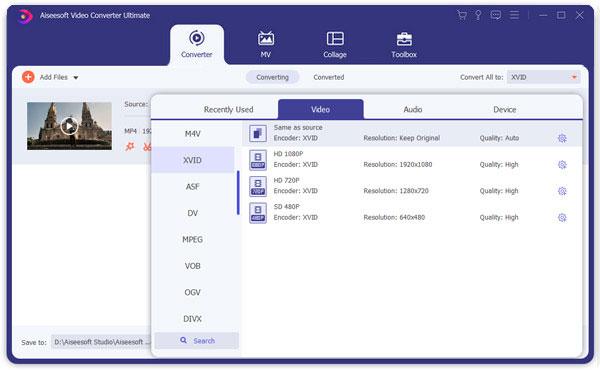Open settings gear for HD 1080P profile
Viewport: 600px width, 370px height.
point(562,165)
